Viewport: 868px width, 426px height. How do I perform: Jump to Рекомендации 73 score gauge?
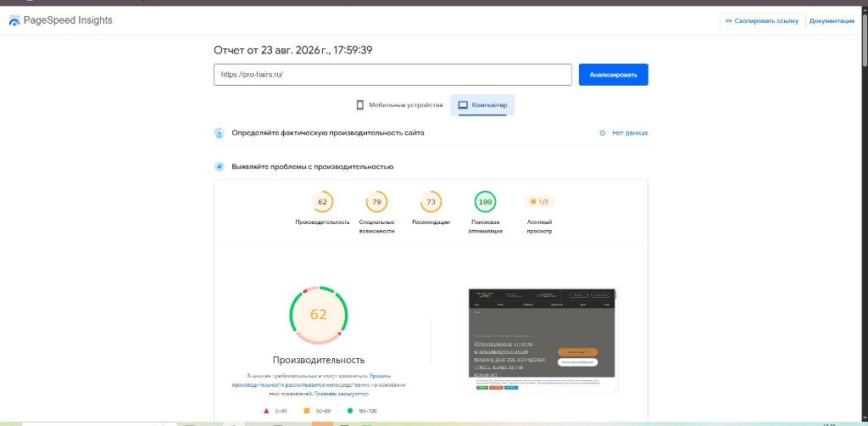coord(431,202)
